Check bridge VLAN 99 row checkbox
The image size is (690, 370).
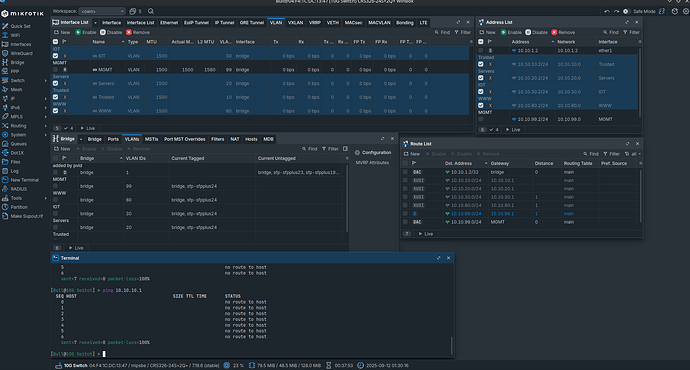pos(55,186)
